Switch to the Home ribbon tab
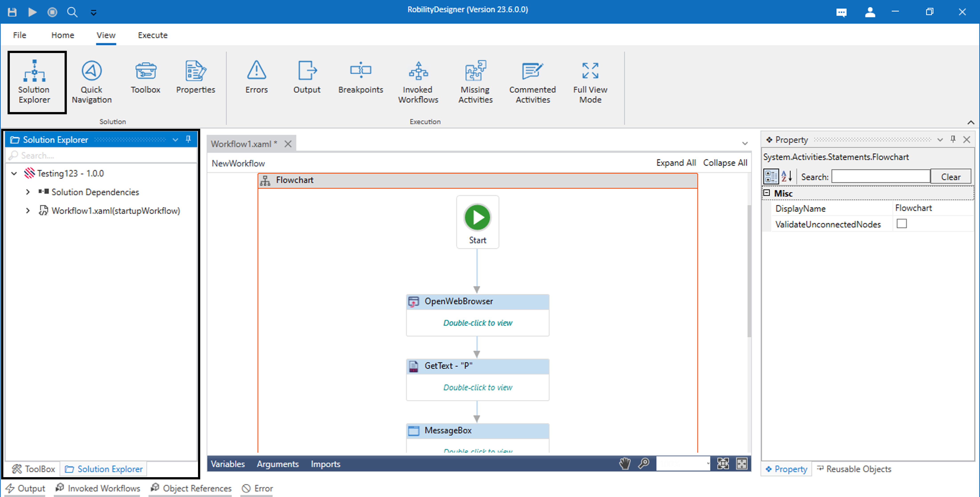Screen dimensions: 980x497 coord(63,35)
